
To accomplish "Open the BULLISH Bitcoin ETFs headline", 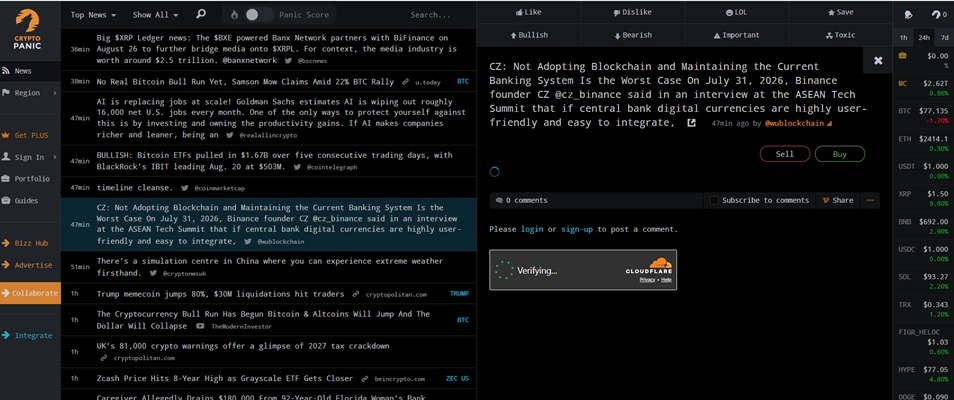I will pyautogui.click(x=274, y=161).
